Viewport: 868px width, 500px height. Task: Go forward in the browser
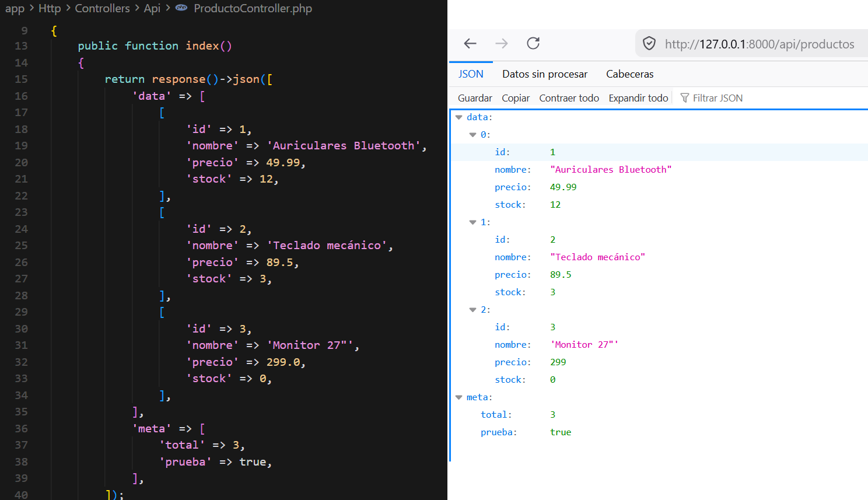502,43
